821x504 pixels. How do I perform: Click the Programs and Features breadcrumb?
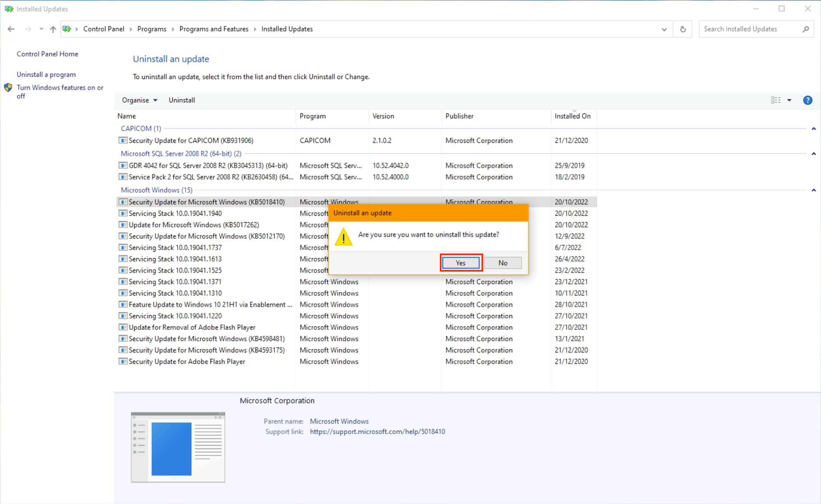point(213,29)
